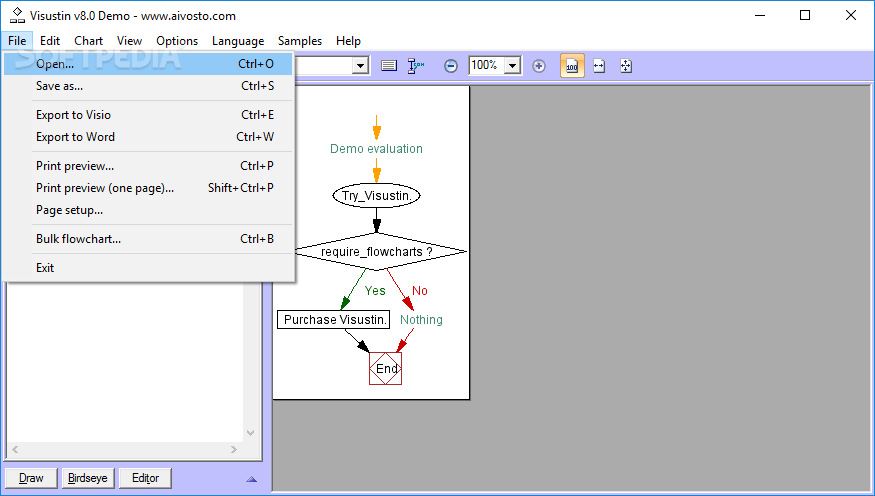Click the Try_Visustin. ellipse node

(x=376, y=196)
